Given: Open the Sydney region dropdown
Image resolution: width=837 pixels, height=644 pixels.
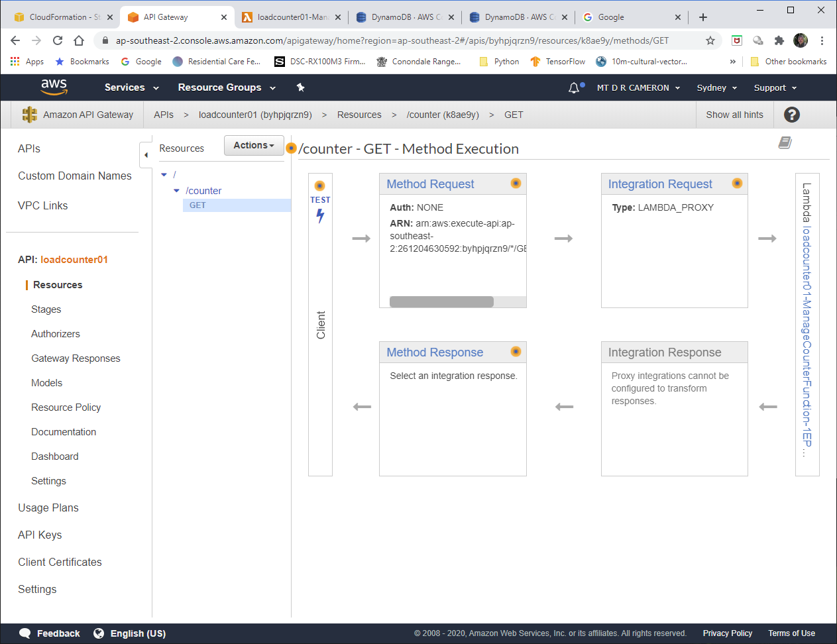Looking at the screenshot, I should [716, 87].
